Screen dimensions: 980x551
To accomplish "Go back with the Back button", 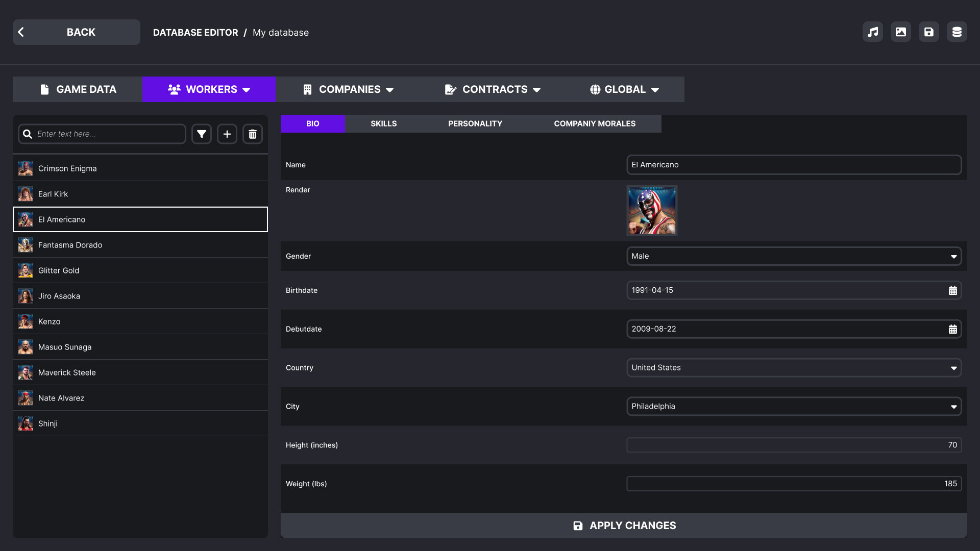I will (77, 32).
